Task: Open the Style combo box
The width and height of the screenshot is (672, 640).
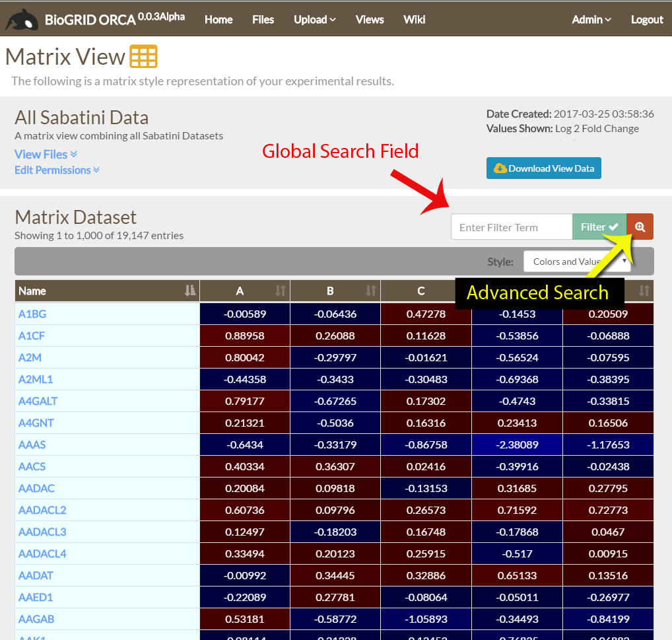Action: [x=577, y=262]
